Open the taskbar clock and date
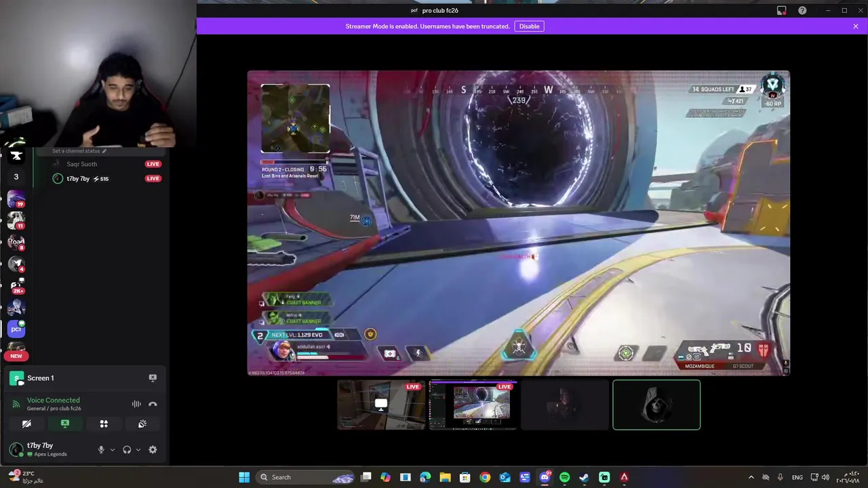868x488 pixels. [848, 477]
